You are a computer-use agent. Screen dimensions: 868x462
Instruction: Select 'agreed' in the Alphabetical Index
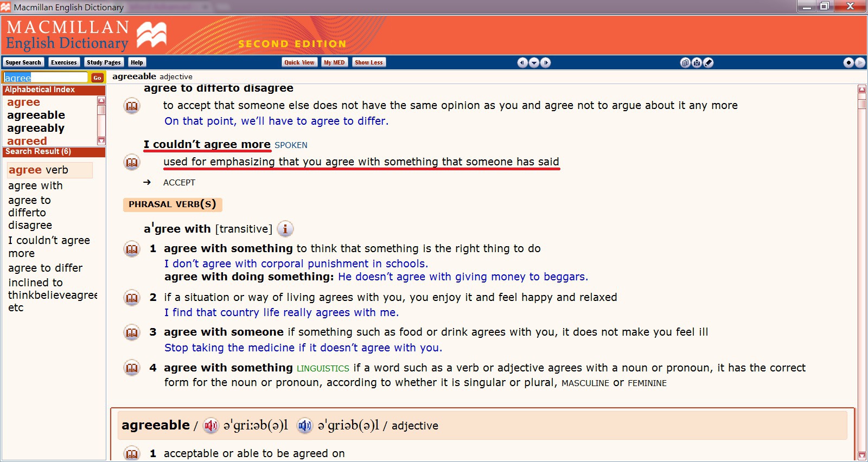[27, 141]
